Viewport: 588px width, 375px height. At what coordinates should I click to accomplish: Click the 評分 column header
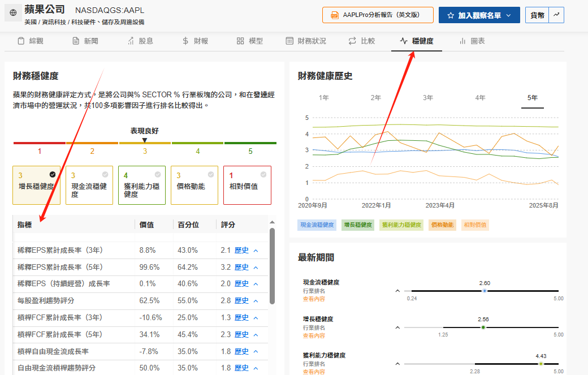tap(228, 225)
